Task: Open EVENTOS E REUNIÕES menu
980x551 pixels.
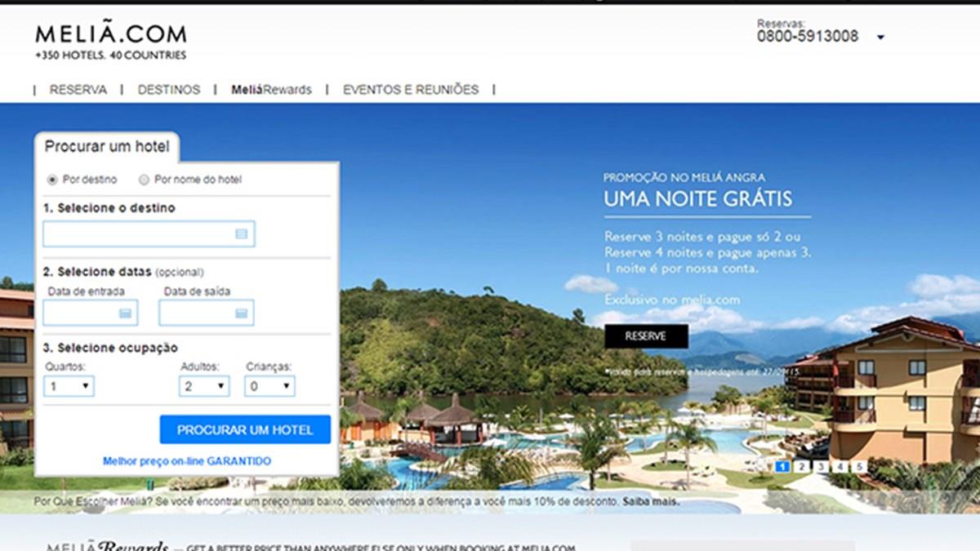Action: (411, 90)
